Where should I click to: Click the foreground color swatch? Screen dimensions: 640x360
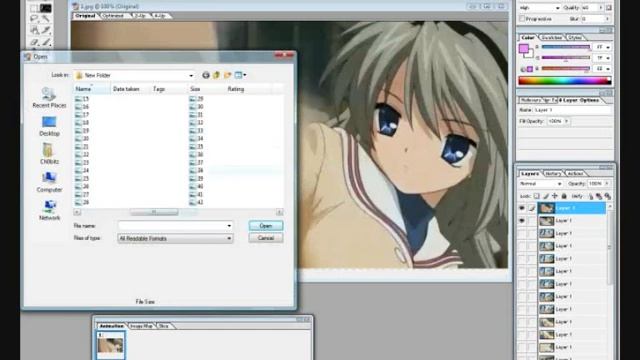pyautogui.click(x=523, y=49)
